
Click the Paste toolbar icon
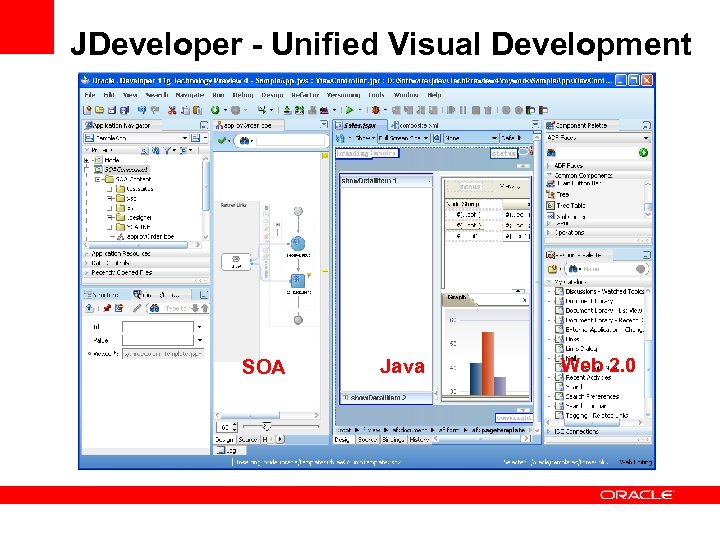point(197,110)
